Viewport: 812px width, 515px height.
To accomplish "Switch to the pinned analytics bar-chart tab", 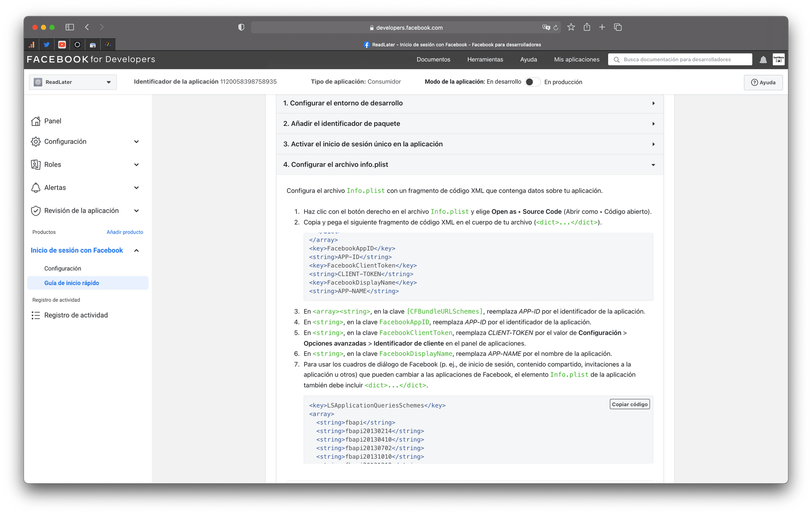I will 32,45.
